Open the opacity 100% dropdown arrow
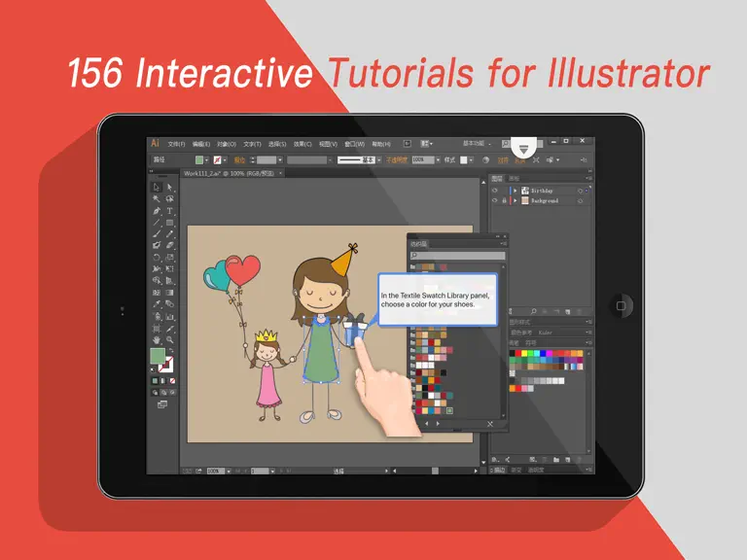 [x=439, y=160]
